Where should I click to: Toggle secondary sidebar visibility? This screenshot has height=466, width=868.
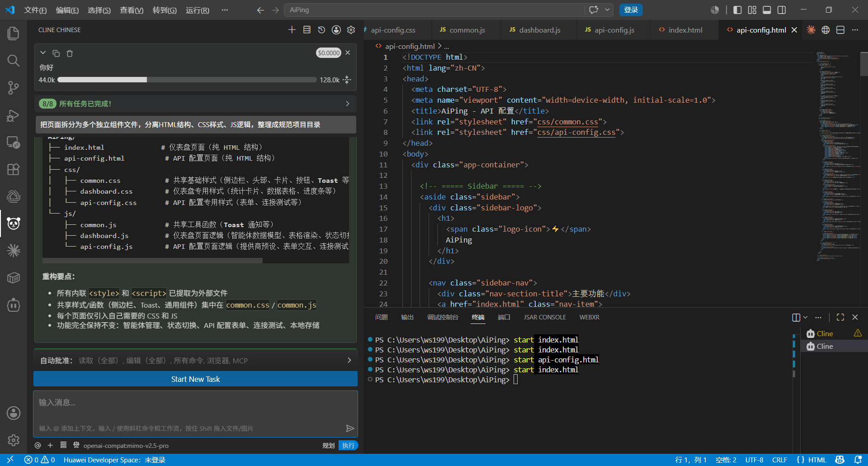pyautogui.click(x=782, y=10)
